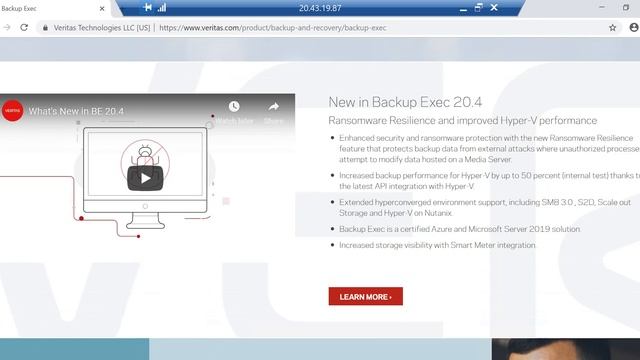Viewport: 640px width, 360px height.
Task: Click the 20.43.19.87 connection title
Action: click(x=320, y=8)
